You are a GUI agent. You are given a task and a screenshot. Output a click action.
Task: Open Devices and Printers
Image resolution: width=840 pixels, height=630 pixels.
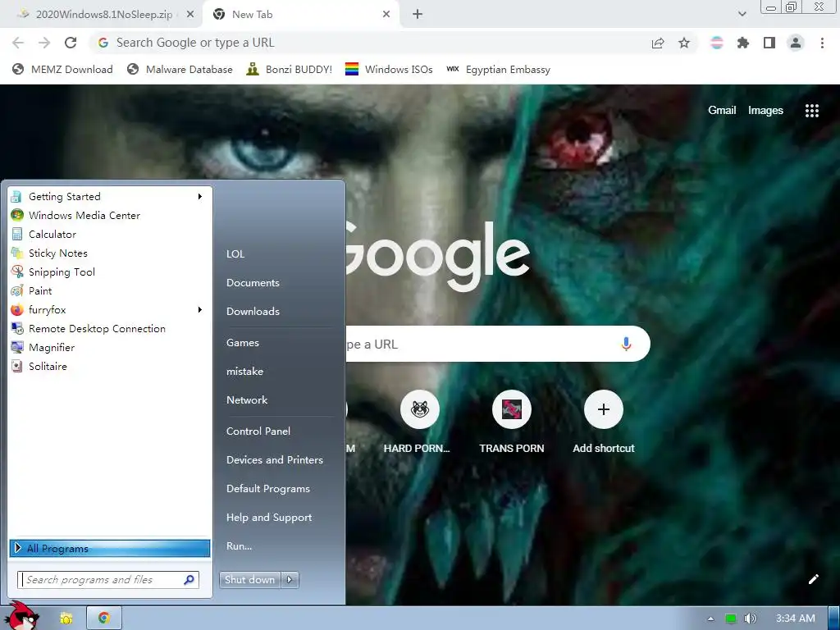tap(275, 460)
